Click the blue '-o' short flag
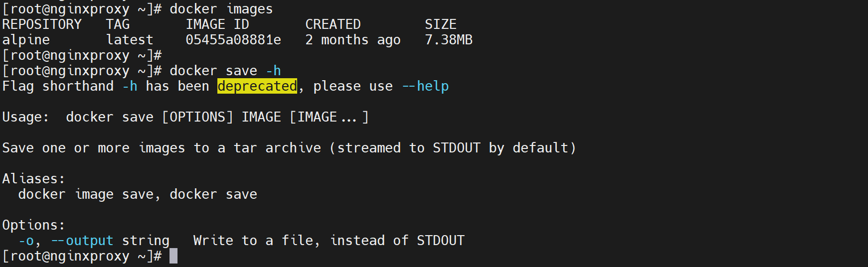This screenshot has width=868, height=267. 26,241
